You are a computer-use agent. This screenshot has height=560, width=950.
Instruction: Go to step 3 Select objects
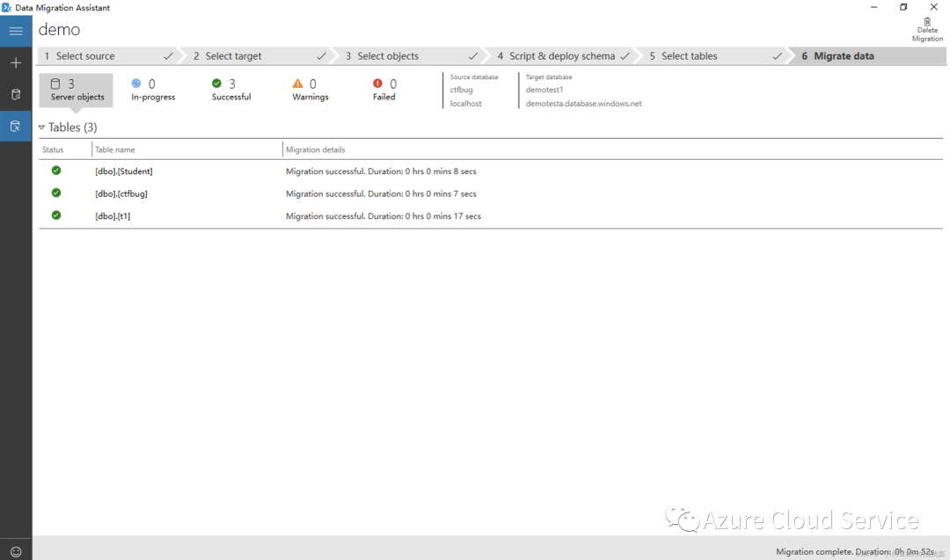click(x=412, y=55)
